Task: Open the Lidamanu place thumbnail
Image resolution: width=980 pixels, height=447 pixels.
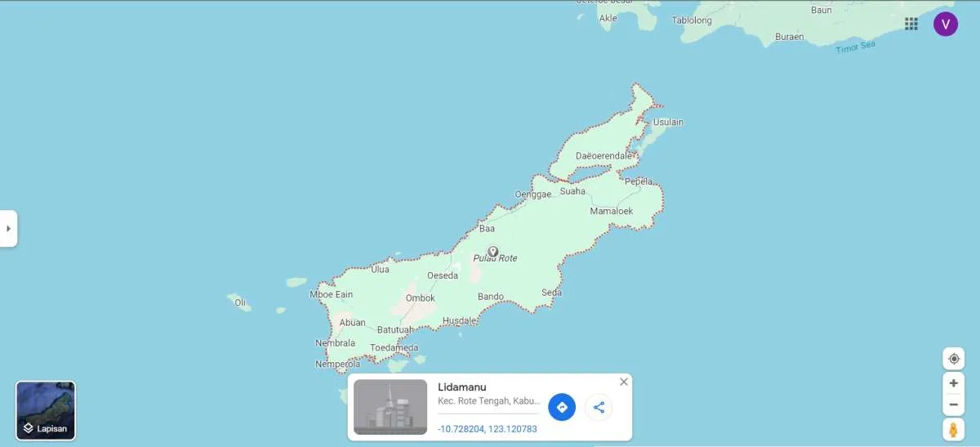Action: tap(390, 407)
